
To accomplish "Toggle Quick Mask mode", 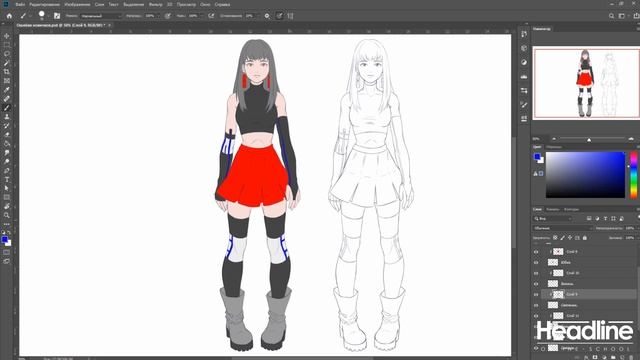I will 7,252.
